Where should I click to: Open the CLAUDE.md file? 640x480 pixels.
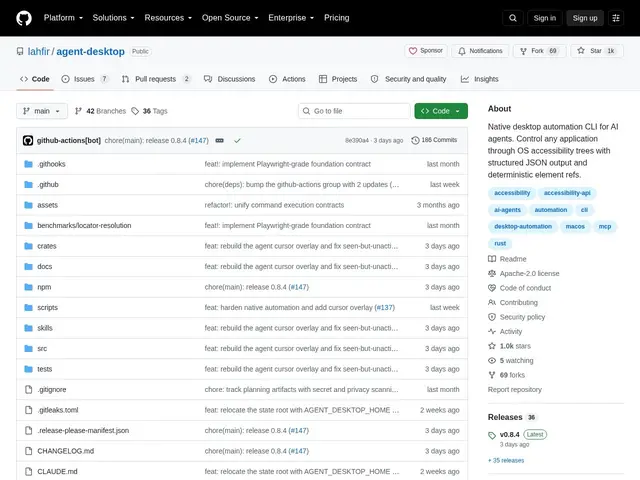coord(57,471)
